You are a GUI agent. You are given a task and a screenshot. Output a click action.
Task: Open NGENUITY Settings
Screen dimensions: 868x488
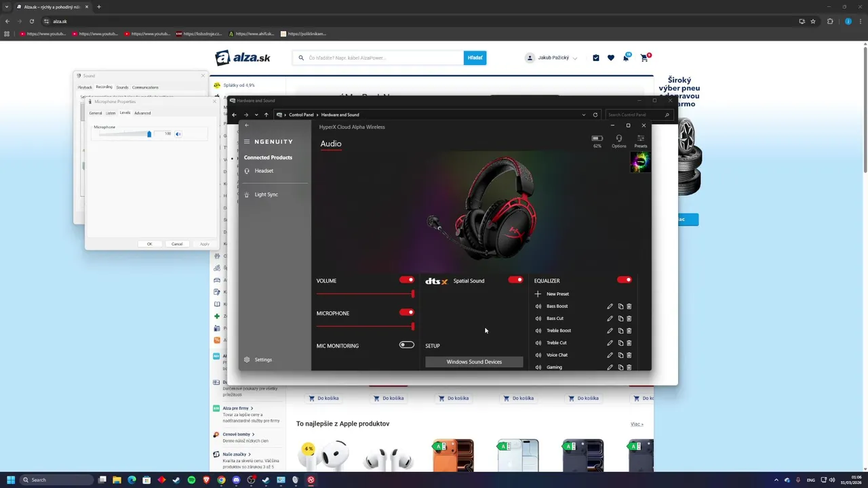coord(263,360)
